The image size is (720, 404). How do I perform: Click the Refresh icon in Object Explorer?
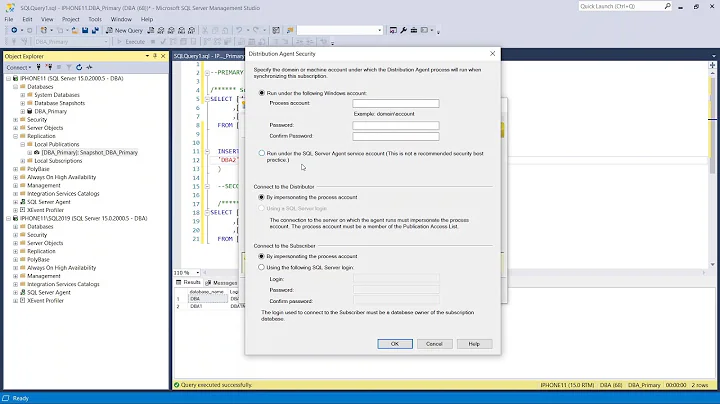[x=79, y=67]
